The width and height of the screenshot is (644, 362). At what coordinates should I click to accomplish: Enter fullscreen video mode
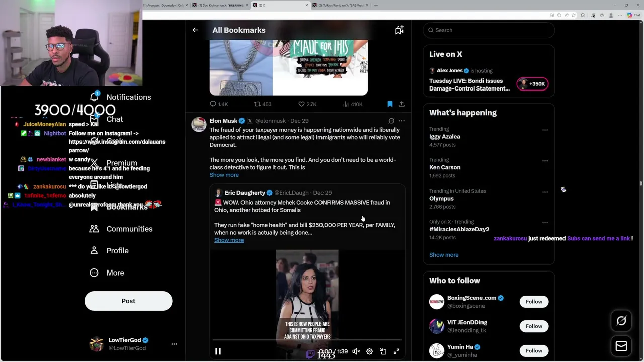coord(396,351)
